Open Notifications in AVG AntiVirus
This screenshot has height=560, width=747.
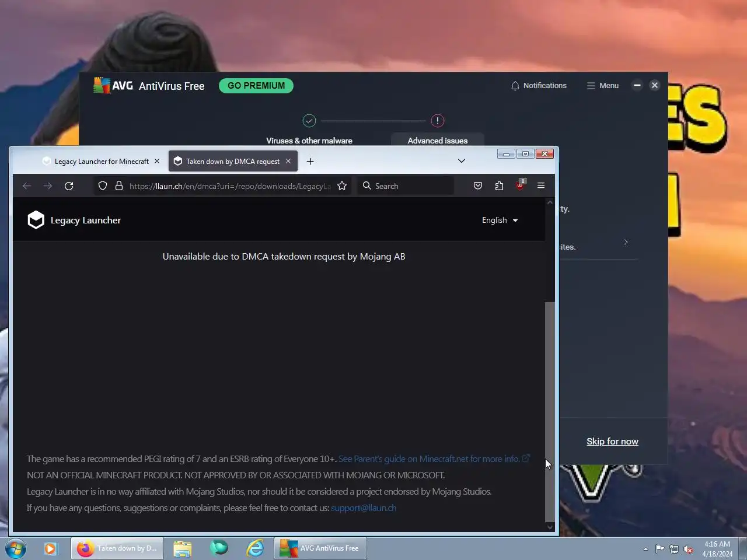539,86
